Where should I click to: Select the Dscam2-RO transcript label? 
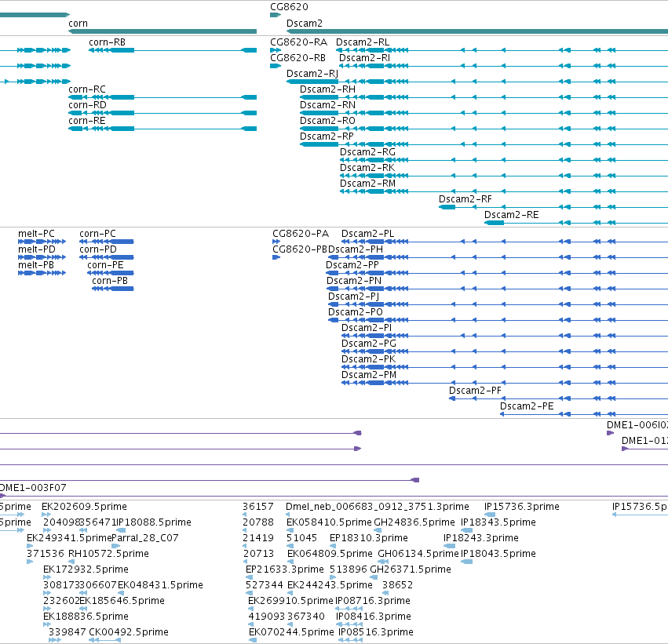[x=327, y=121]
